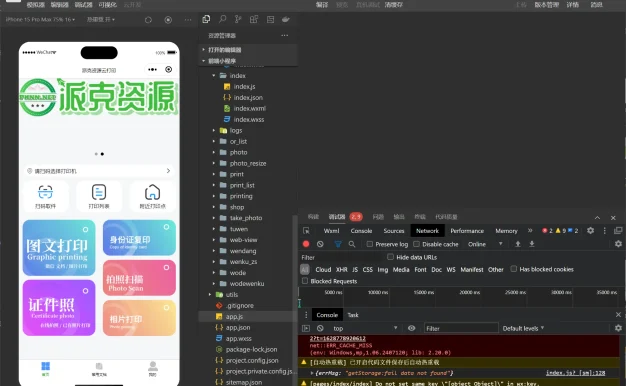Click the simulator record/stop icon
This screenshot has height=386, width=626.
click(x=168, y=20)
